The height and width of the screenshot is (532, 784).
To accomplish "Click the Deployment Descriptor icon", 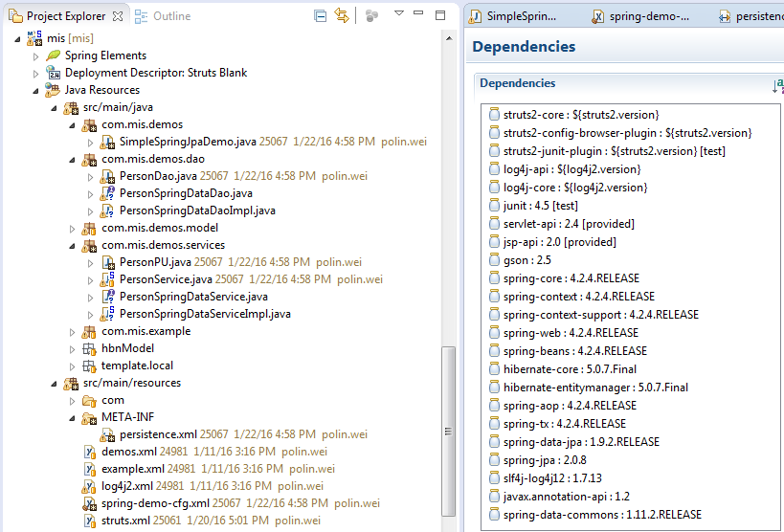I will [53, 73].
